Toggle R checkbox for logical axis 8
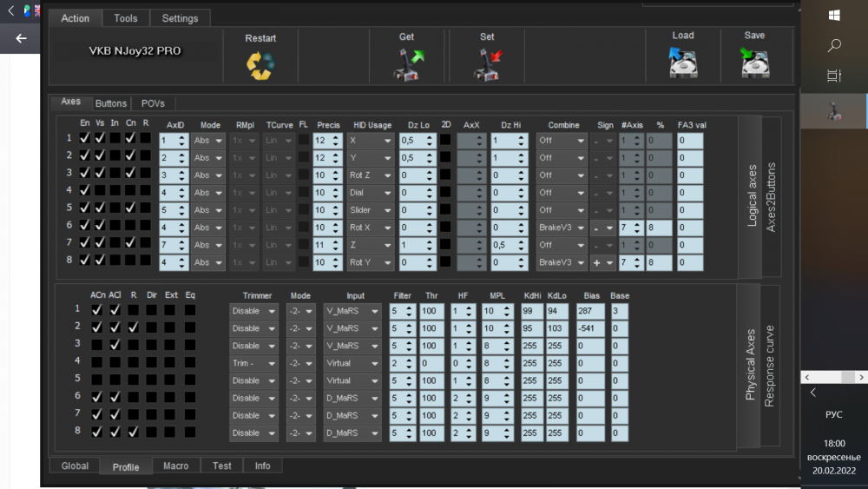Screen dimensions: 868x489 click(145, 261)
